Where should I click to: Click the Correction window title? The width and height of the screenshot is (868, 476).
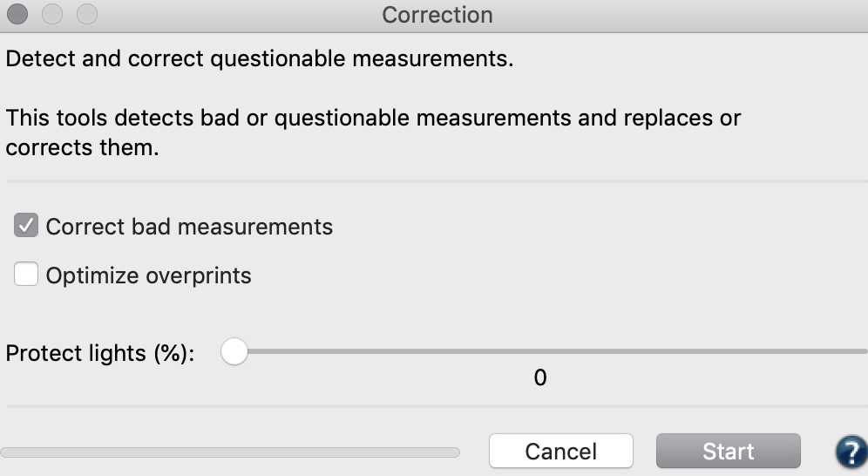[x=437, y=15]
